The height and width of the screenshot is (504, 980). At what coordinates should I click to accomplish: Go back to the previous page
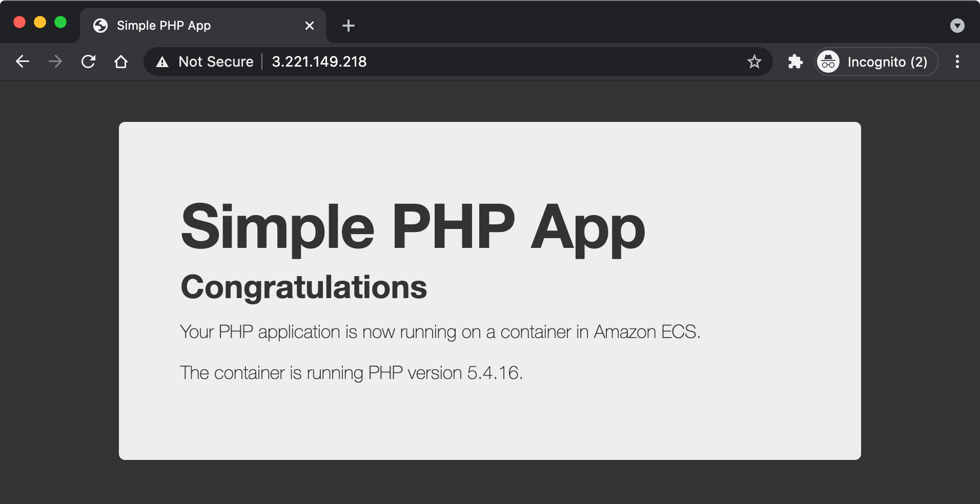point(23,61)
